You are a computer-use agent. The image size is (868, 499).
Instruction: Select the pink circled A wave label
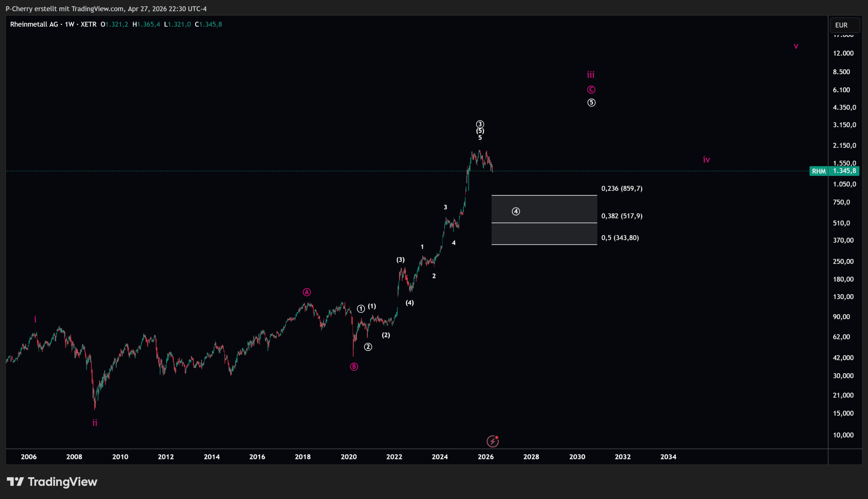click(x=307, y=292)
